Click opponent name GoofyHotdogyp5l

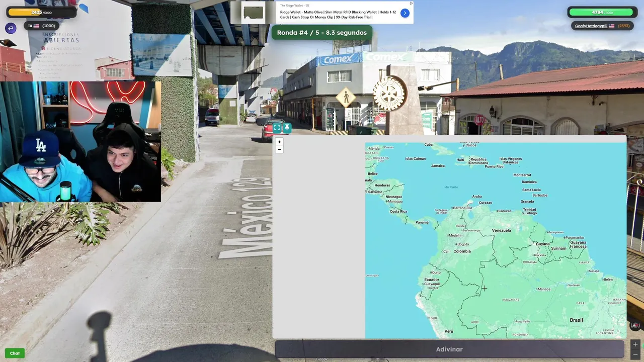pos(591,26)
